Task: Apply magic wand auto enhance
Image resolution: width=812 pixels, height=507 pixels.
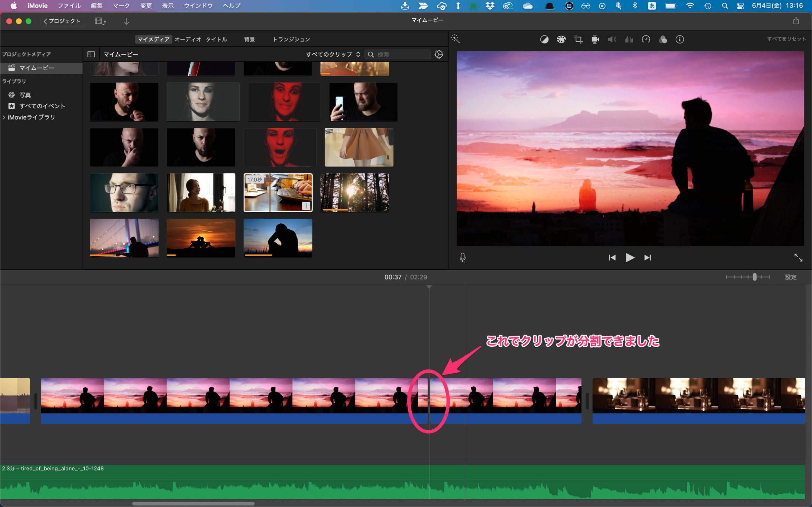Action: point(455,39)
